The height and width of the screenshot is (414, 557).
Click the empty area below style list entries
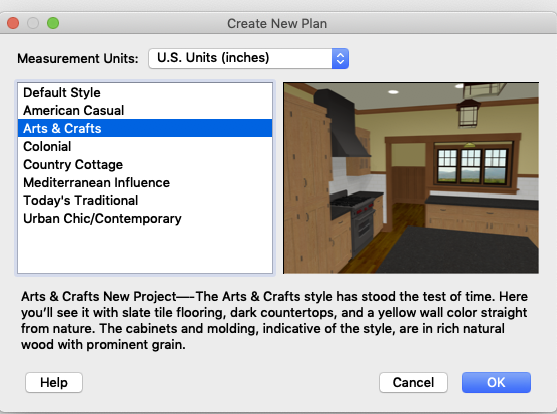coord(145,250)
